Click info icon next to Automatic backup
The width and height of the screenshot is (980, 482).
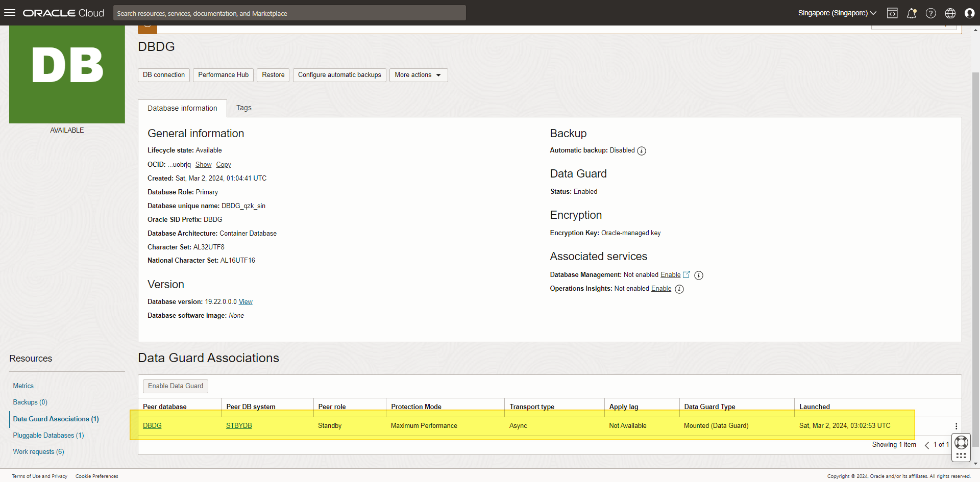[x=642, y=151]
